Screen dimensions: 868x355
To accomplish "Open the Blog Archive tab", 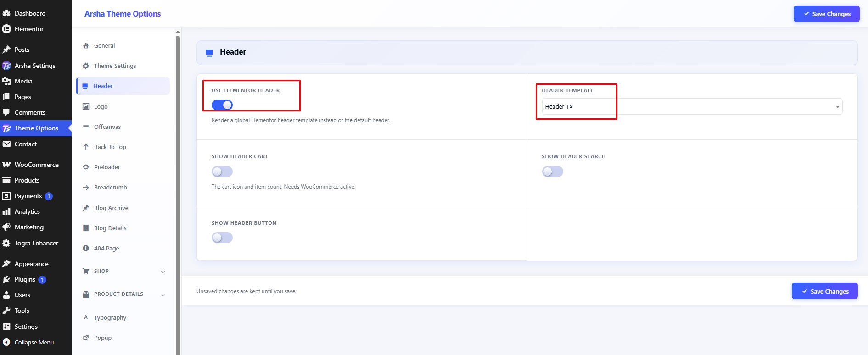I will tap(123, 208).
